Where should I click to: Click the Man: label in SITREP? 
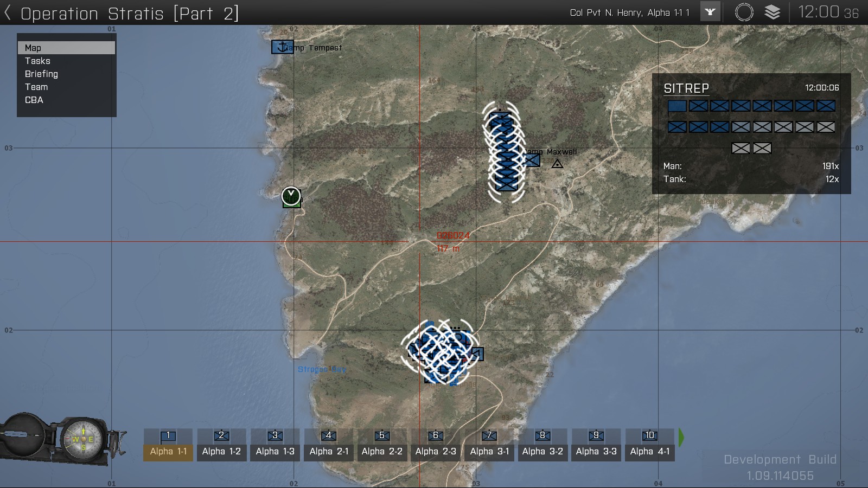click(x=673, y=166)
